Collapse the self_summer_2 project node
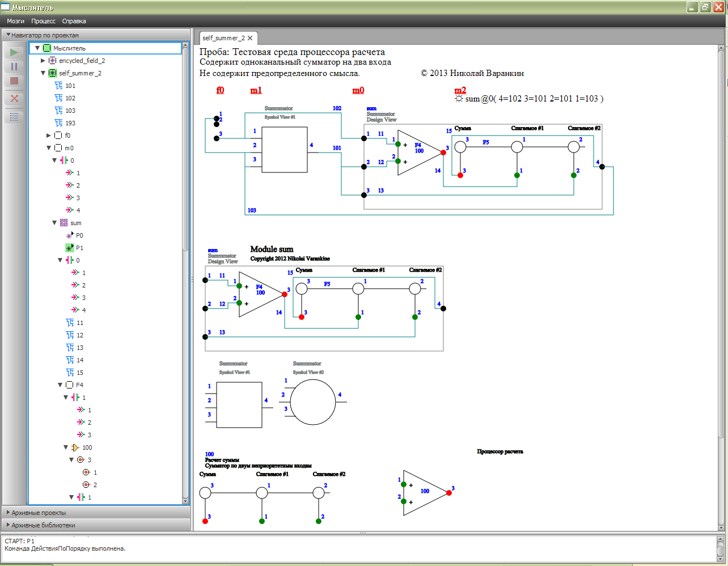This screenshot has height=566, width=728. 43,73
